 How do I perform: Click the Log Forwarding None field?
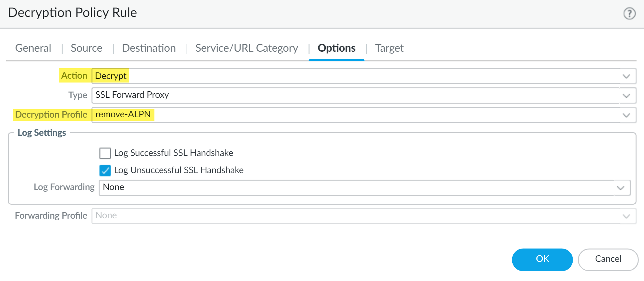356,187
